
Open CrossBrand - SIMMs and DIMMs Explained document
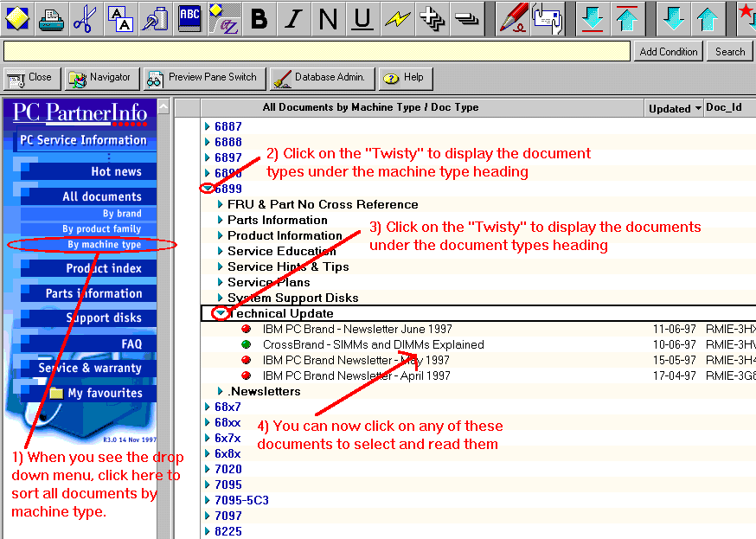[373, 344]
